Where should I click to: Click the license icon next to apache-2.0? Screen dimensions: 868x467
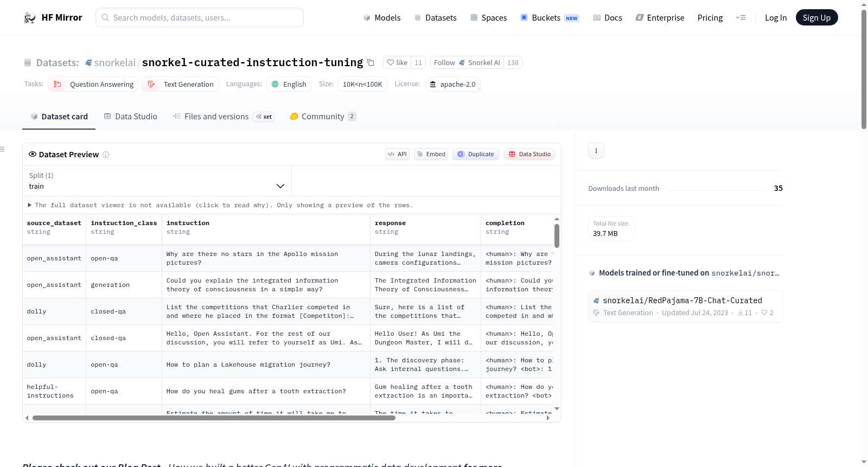(433, 84)
